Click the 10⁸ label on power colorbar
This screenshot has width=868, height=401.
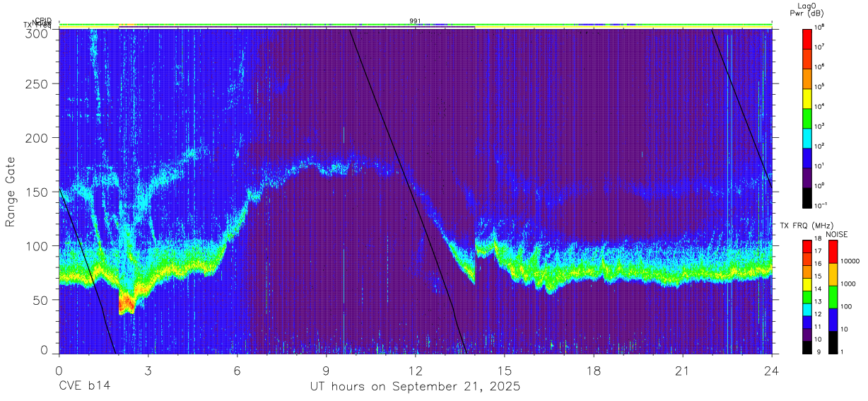pos(820,28)
